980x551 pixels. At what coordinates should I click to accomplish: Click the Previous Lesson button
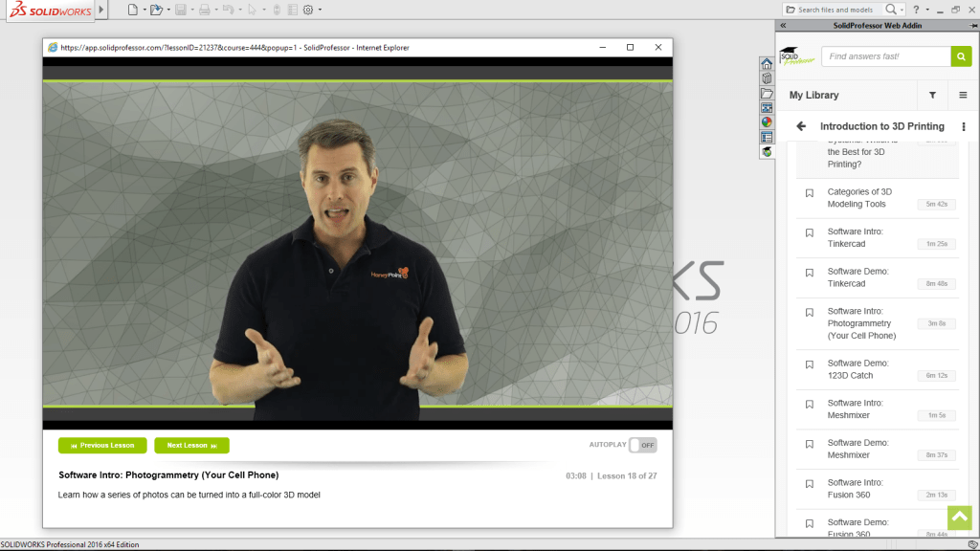pyautogui.click(x=102, y=445)
